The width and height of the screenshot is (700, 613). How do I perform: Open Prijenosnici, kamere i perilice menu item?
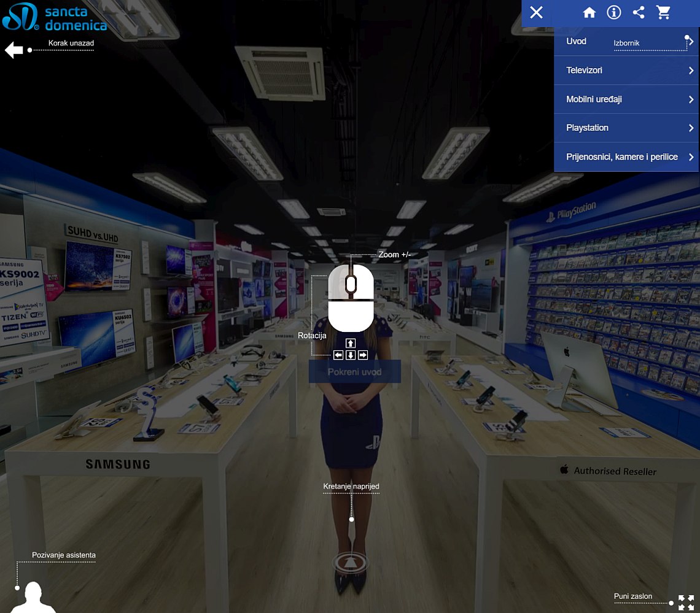point(626,157)
